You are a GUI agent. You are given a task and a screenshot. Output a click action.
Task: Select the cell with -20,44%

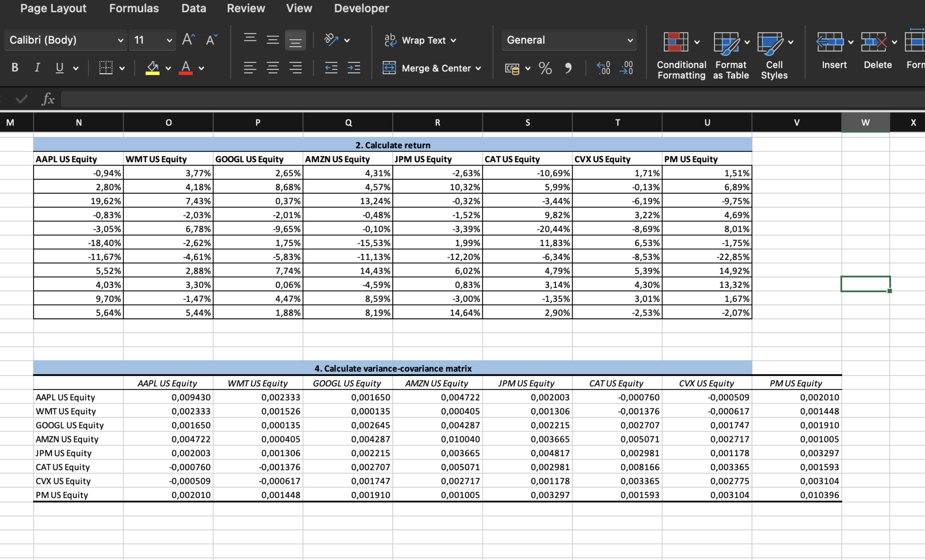click(x=527, y=229)
